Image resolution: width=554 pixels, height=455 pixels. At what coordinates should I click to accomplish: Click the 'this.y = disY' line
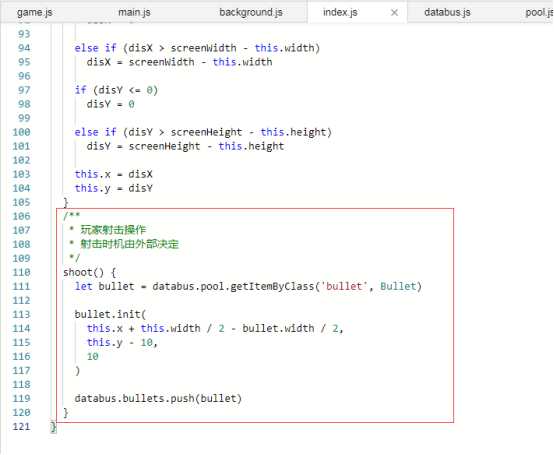(113, 188)
